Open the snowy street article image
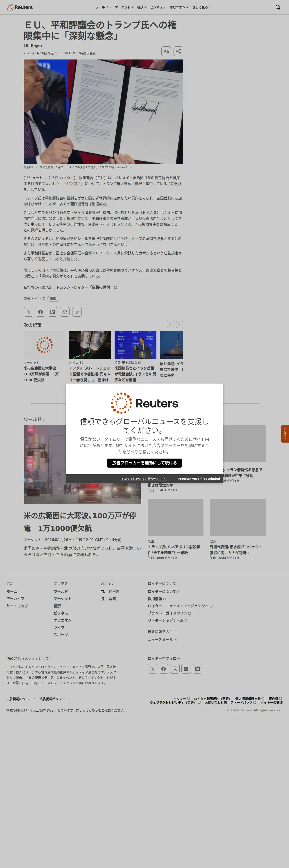This screenshot has height=868, width=289. (82, 465)
